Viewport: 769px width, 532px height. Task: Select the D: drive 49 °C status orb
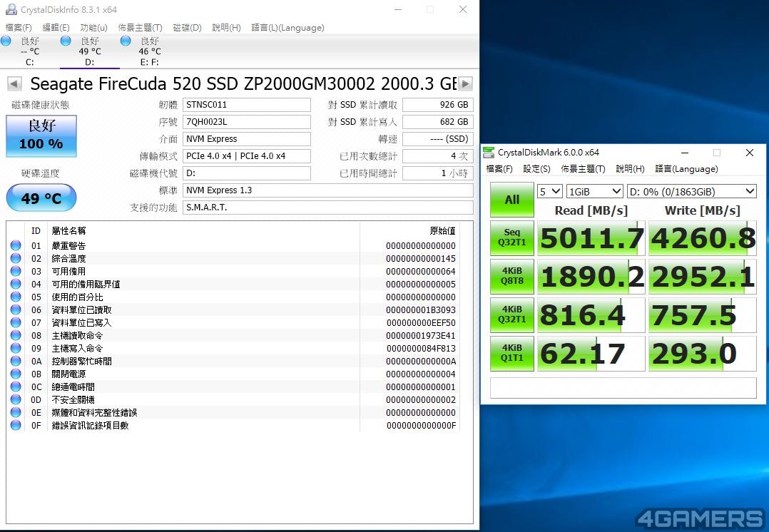click(66, 41)
